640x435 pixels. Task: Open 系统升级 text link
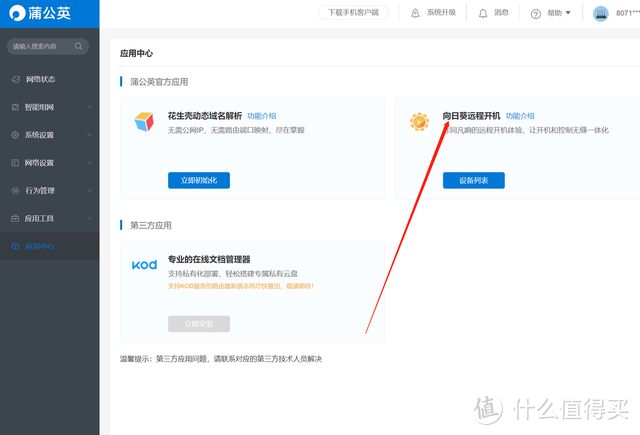441,13
